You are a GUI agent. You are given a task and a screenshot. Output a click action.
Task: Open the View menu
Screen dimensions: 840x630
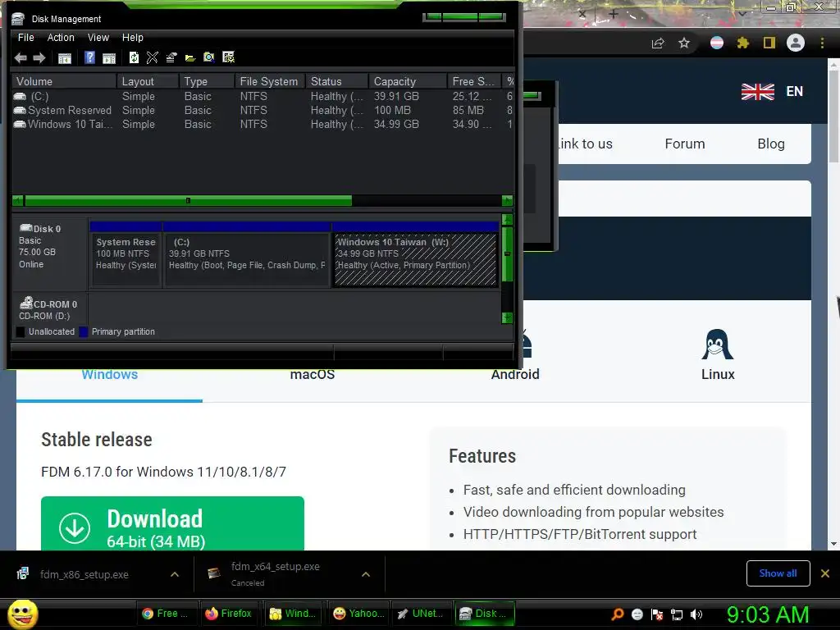tap(98, 38)
